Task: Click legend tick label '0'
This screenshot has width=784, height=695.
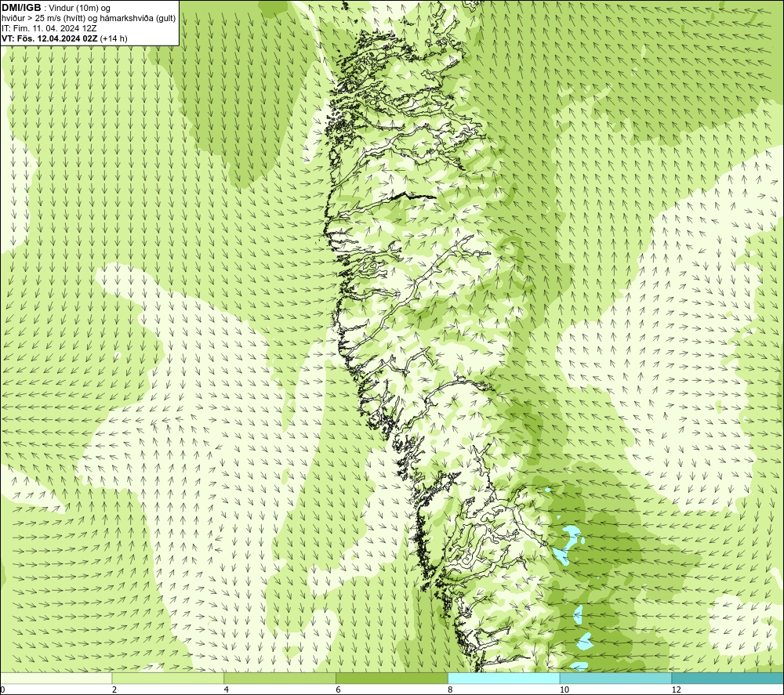Action: click(x=2, y=690)
